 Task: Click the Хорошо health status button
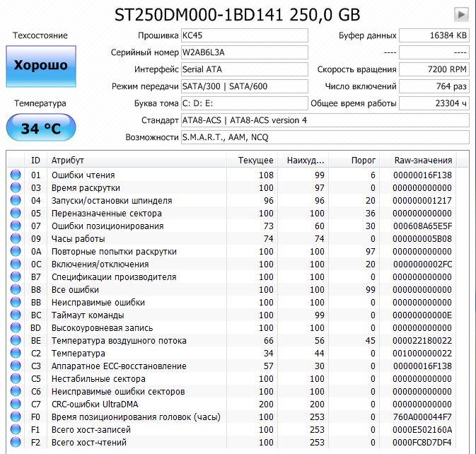[x=41, y=66]
